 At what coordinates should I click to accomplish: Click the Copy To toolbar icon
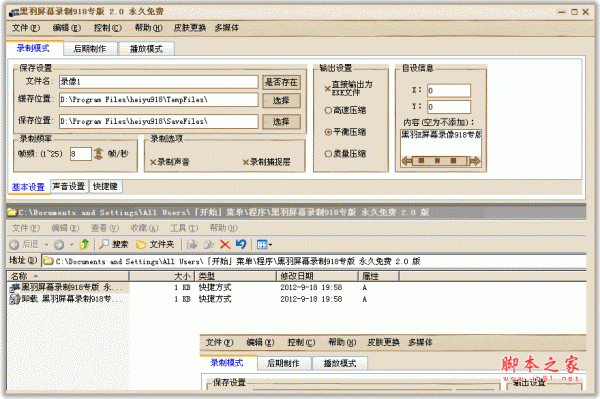click(209, 244)
